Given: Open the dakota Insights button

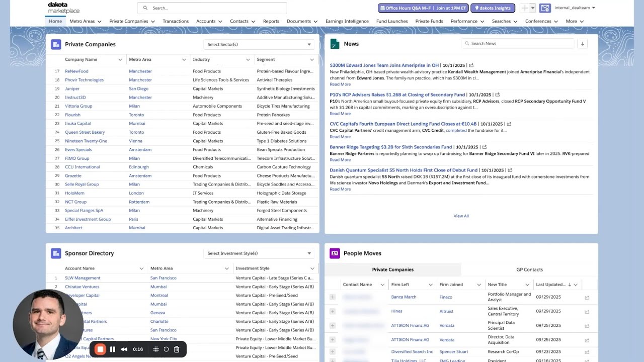Looking at the screenshot, I should [x=493, y=8].
